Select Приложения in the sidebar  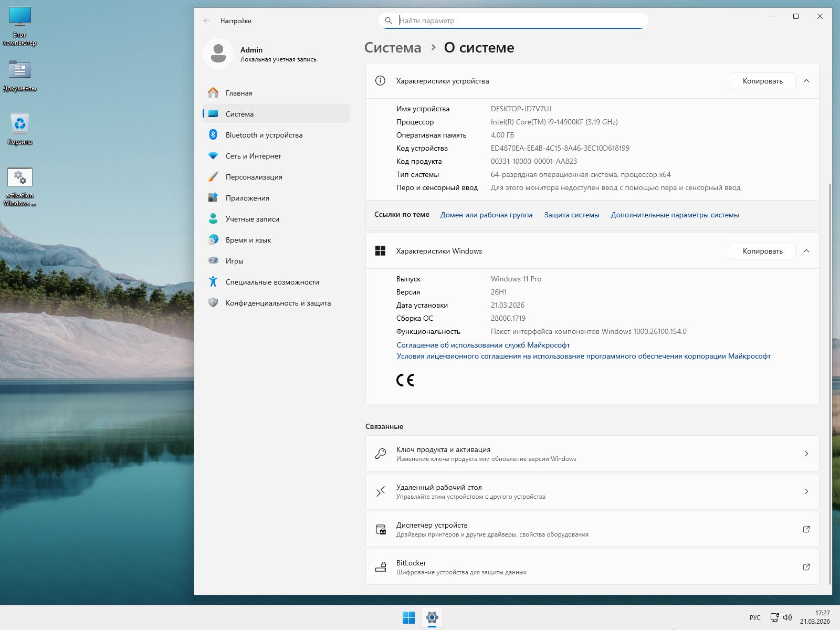[247, 198]
